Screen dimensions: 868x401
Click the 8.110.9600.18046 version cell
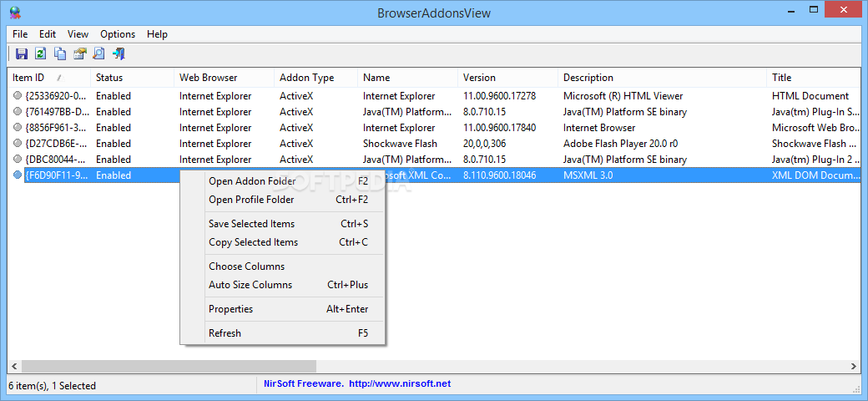point(499,175)
